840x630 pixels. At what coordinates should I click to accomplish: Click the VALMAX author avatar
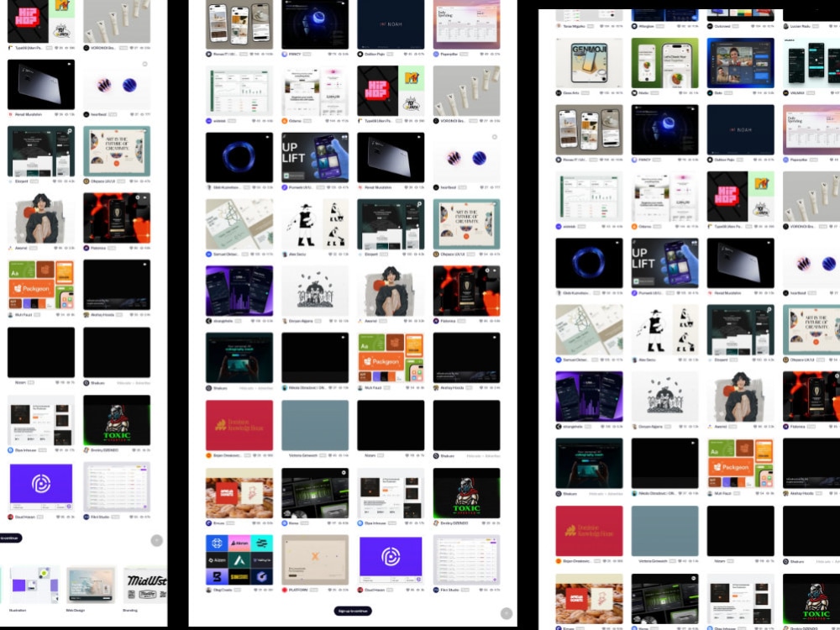click(x=786, y=93)
